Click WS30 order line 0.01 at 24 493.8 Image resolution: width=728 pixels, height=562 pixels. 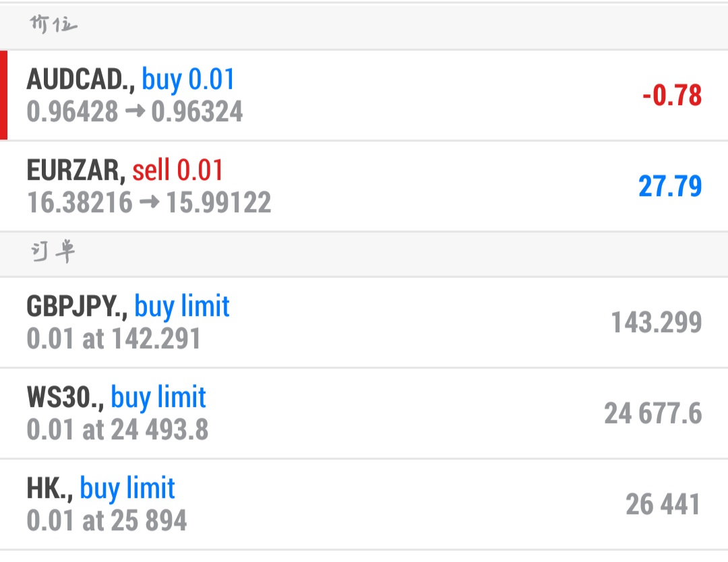click(117, 430)
